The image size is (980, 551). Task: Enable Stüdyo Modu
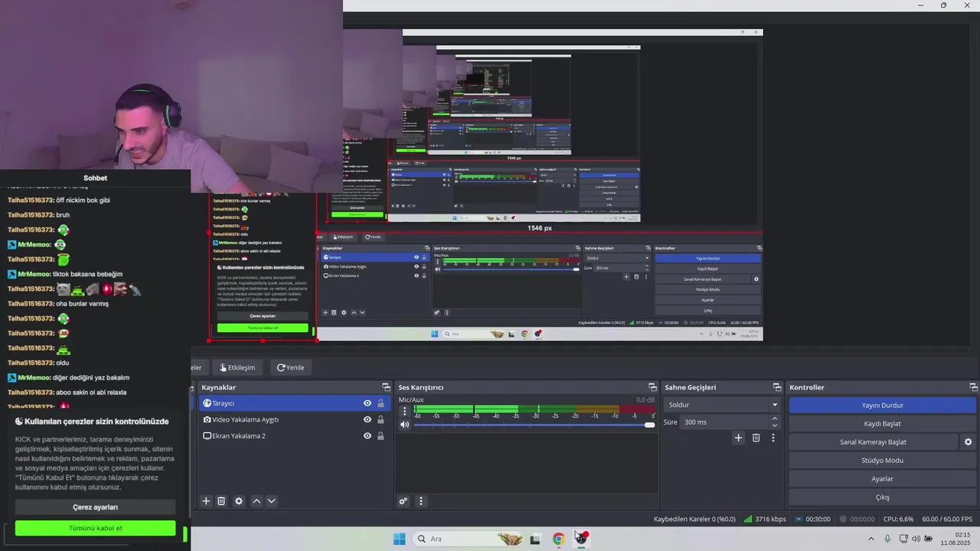tap(883, 461)
